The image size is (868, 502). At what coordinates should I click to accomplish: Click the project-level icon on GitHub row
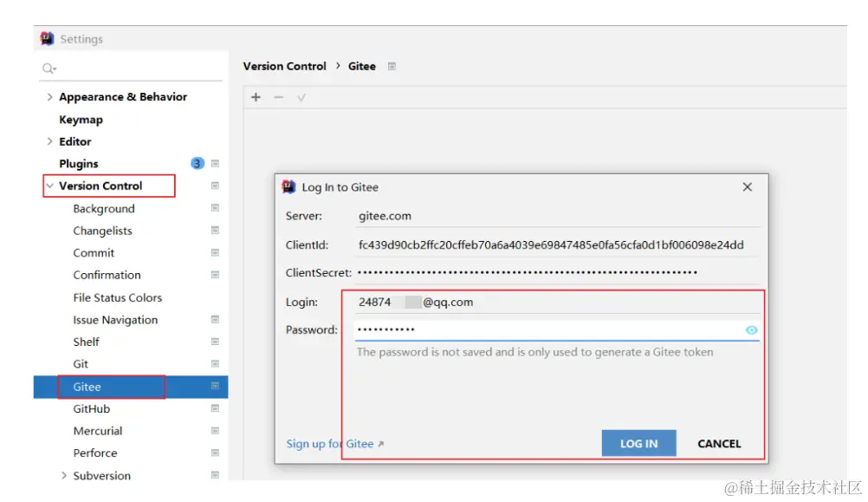click(x=216, y=408)
